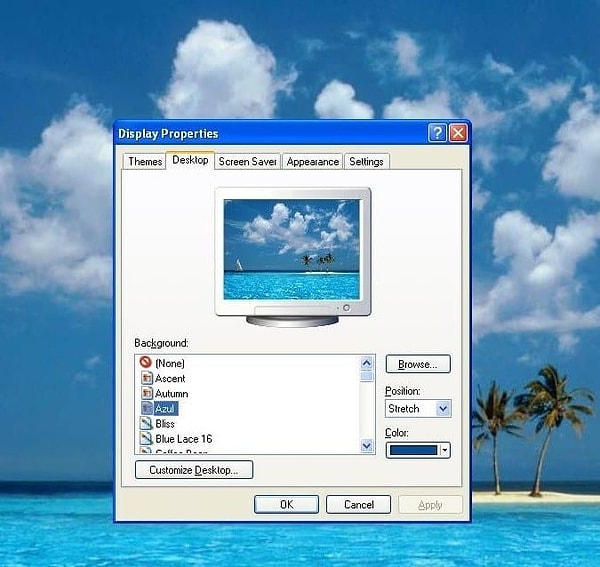Image resolution: width=600 pixels, height=567 pixels.
Task: Expand the Color dropdown arrow
Action: (444, 450)
